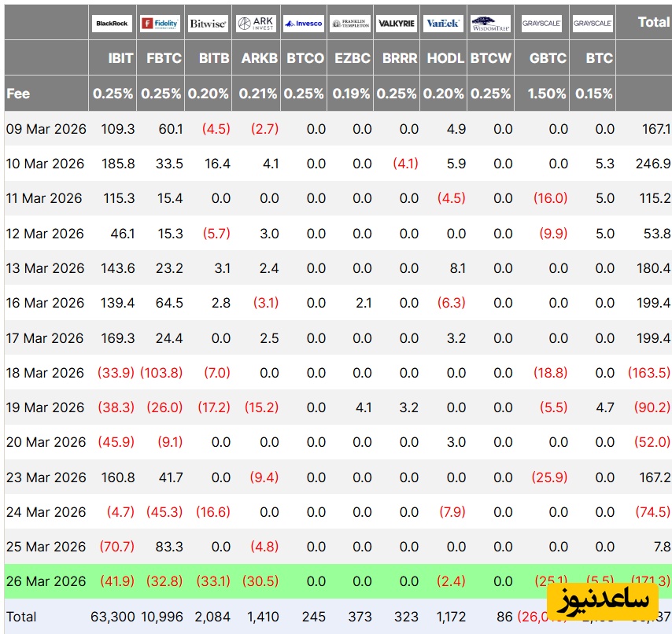Image resolution: width=672 pixels, height=634 pixels.
Task: Select the IBIT ticker column header
Action: tap(120, 58)
